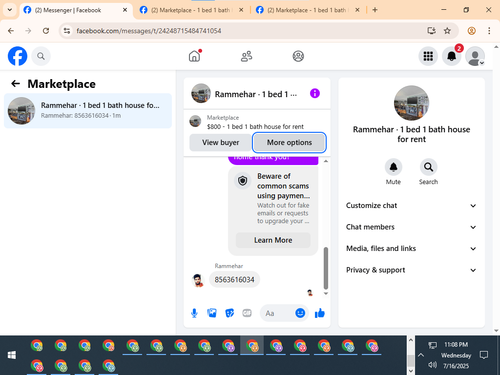Open the Chrome three-dot menu
The image size is (500, 375).
pos(489,31)
